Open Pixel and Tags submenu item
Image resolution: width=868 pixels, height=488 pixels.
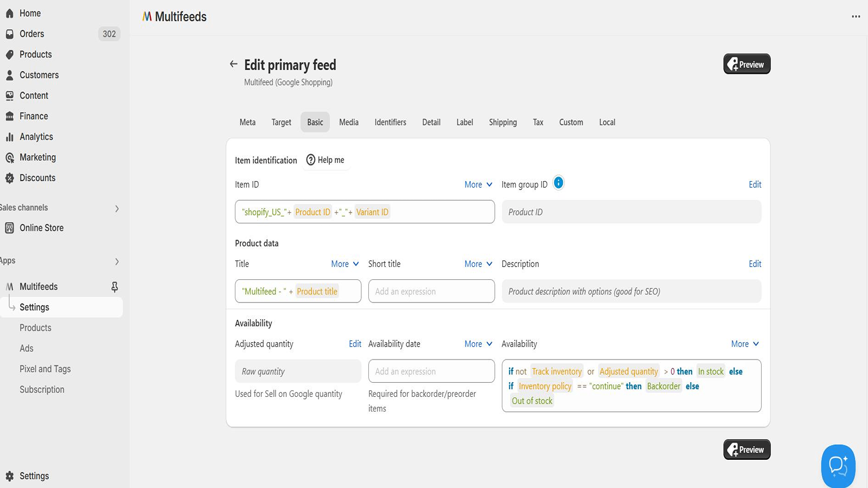tap(45, 369)
